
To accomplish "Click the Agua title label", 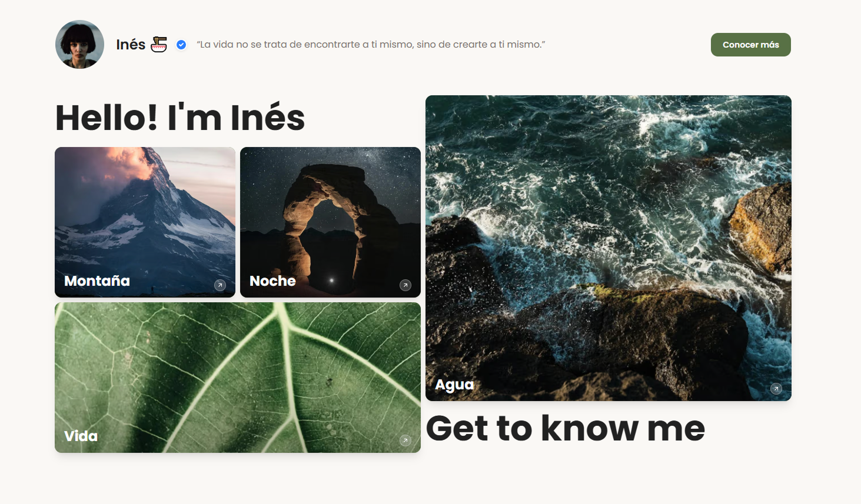I will click(x=454, y=385).
